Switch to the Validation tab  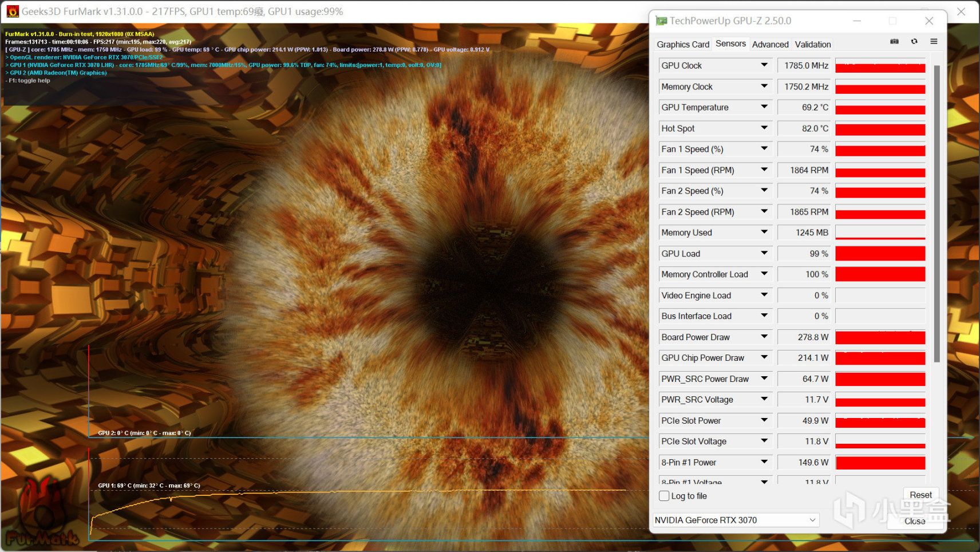tap(813, 44)
